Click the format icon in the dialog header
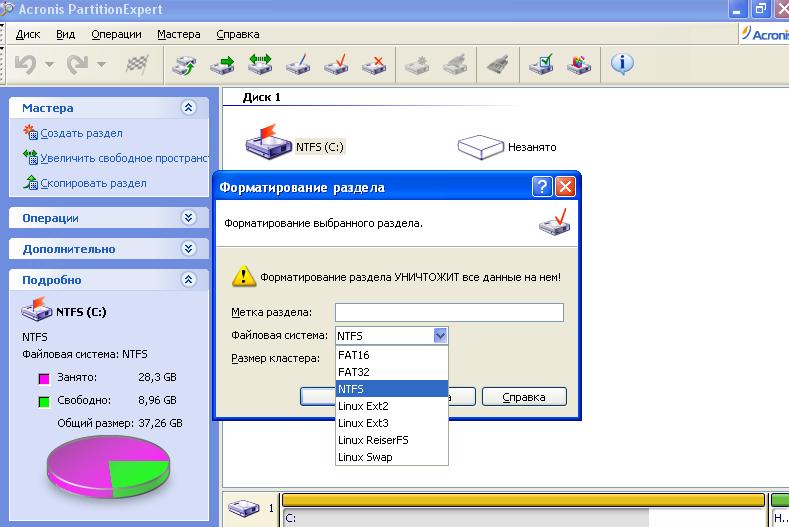 (555, 222)
